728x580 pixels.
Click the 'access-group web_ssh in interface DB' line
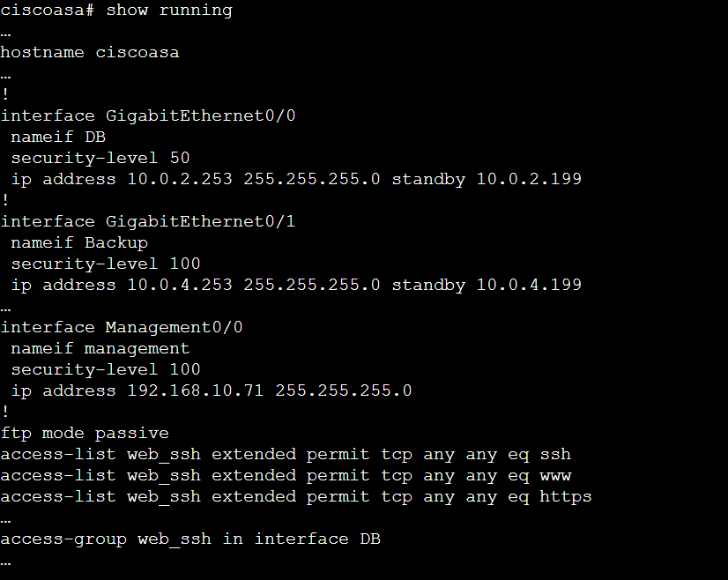tap(190, 539)
